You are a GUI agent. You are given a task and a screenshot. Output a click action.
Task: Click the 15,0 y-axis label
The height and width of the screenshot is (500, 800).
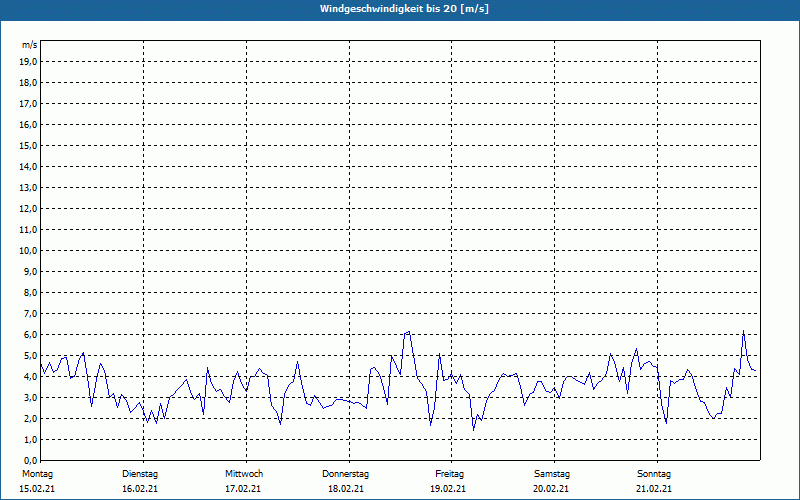tap(28, 145)
